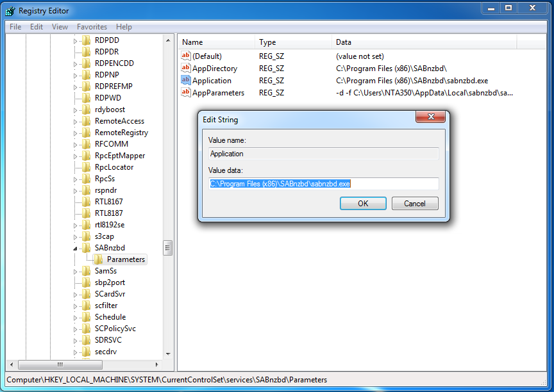The image size is (554, 392).
Task: Select the AppDirectory string value icon
Action: (185, 68)
